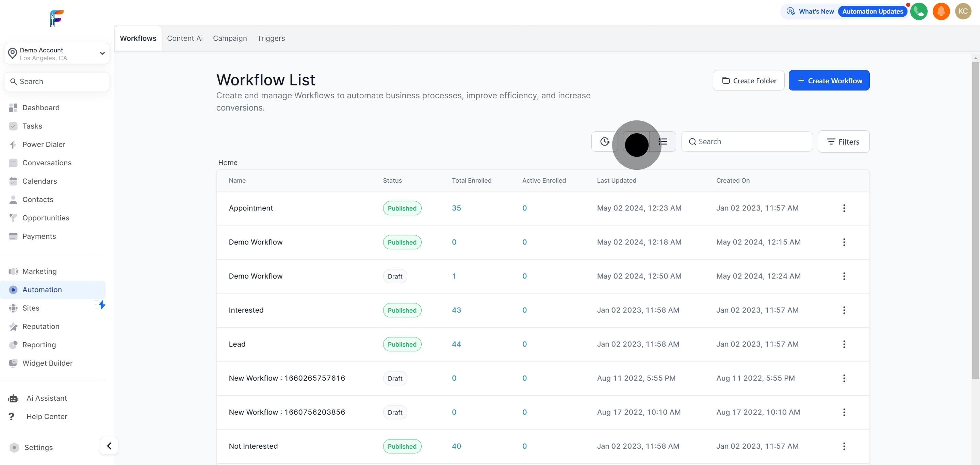Click the Name column header

237,181
